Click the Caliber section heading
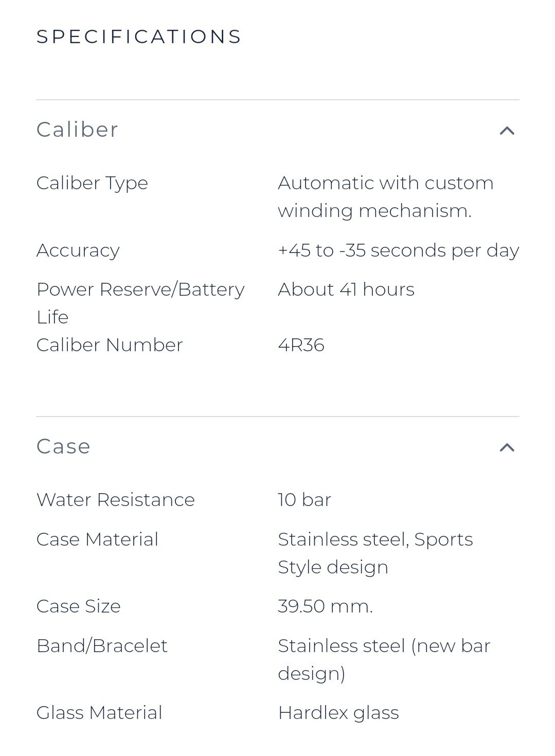This screenshot has height=756, width=555. [x=77, y=130]
